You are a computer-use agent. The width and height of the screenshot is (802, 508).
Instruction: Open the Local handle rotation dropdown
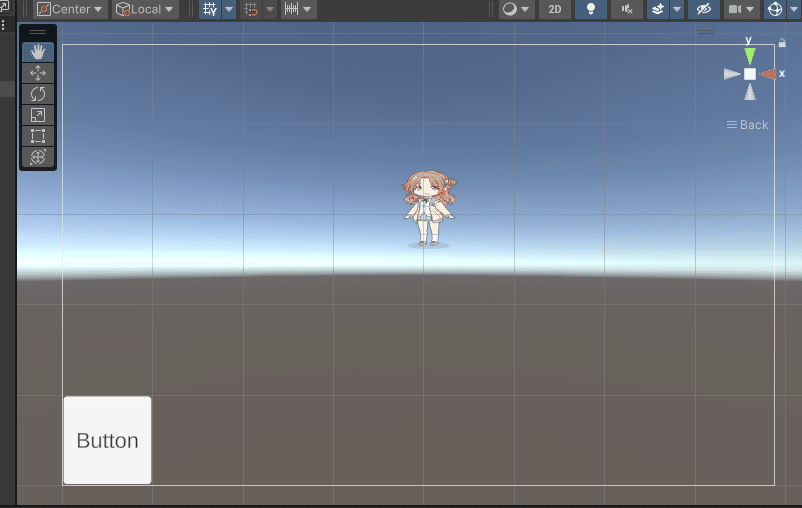coord(145,9)
